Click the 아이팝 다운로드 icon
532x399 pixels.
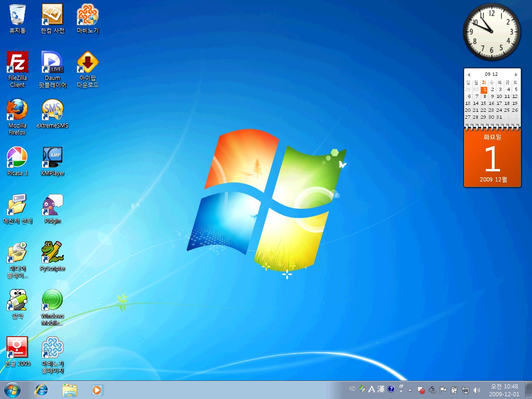pos(88,70)
